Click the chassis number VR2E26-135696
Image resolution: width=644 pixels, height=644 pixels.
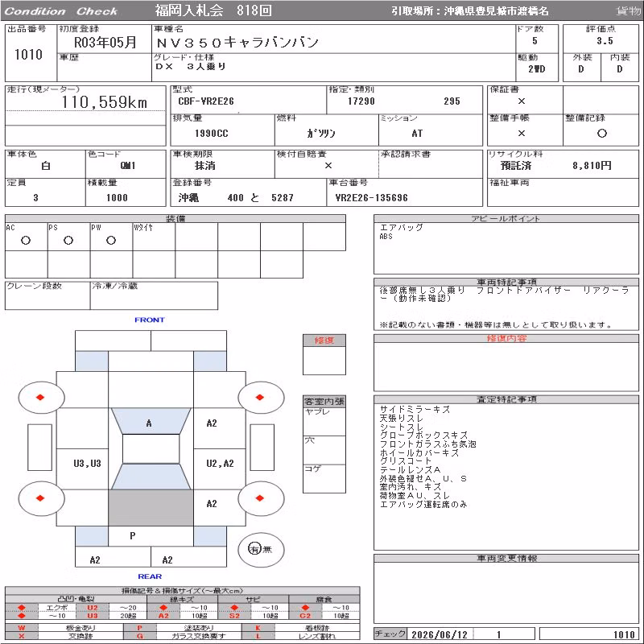(371, 197)
